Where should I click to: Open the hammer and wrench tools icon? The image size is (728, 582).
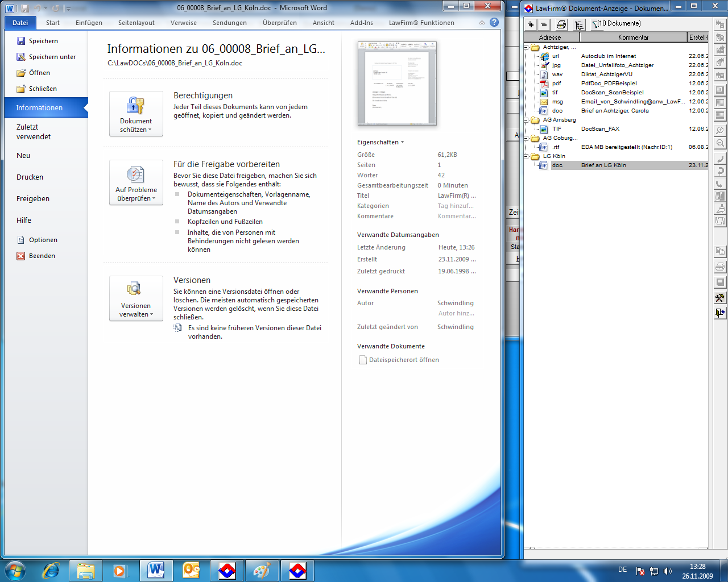[x=720, y=298]
